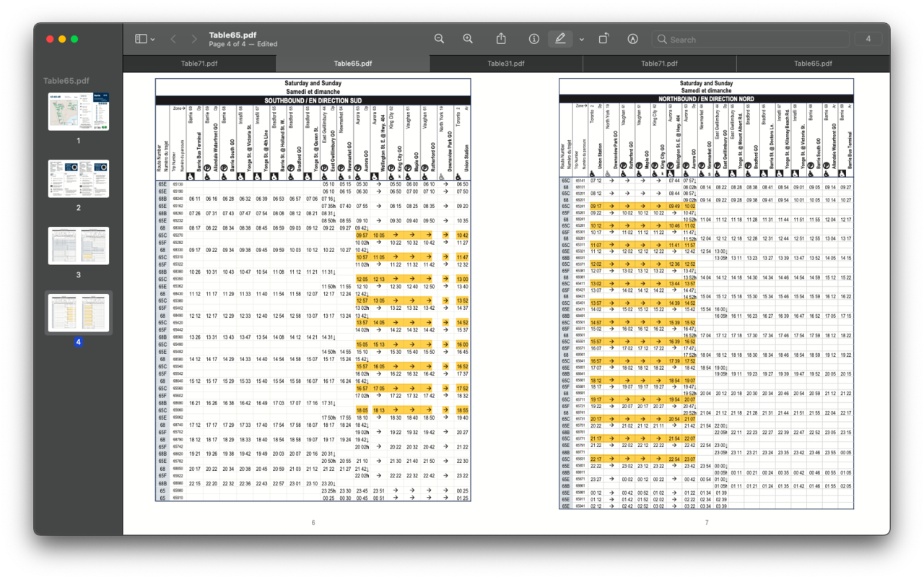924x580 pixels.
Task: Click the Yonge St. @ 4th Line column header
Action: (x=266, y=150)
